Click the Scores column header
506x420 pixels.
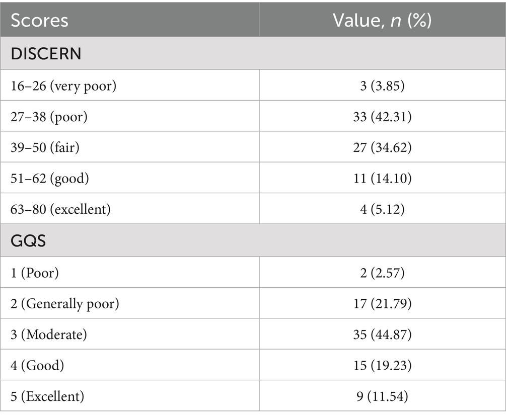40,20
